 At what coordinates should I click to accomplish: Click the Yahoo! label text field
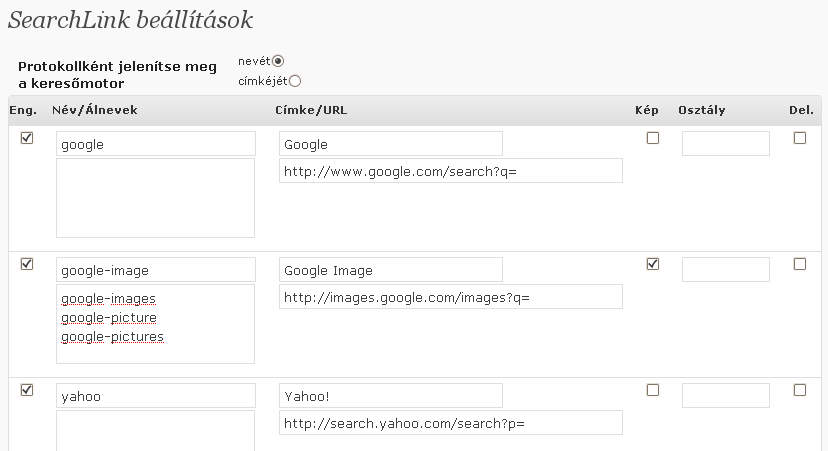click(390, 396)
